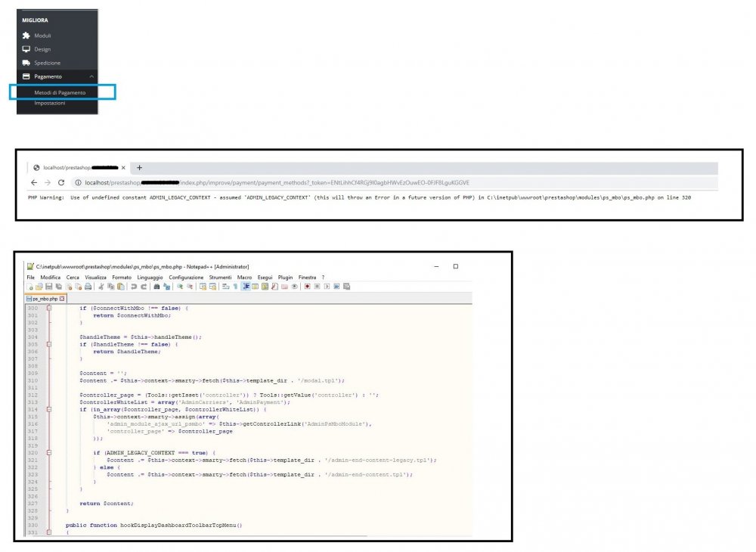Start macro recording with red record icon
Image resolution: width=756 pixels, height=552 pixels.
click(307, 287)
